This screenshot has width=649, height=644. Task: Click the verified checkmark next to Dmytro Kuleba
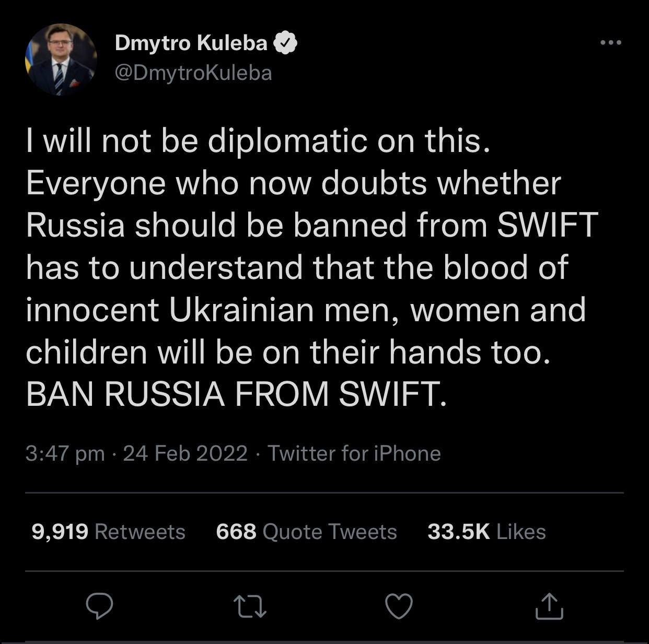point(286,44)
